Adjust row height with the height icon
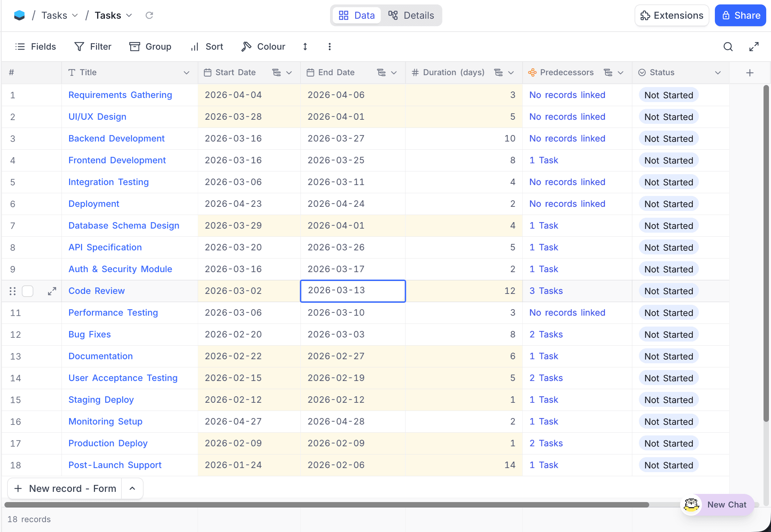Viewport: 771px width, 532px height. pos(305,47)
